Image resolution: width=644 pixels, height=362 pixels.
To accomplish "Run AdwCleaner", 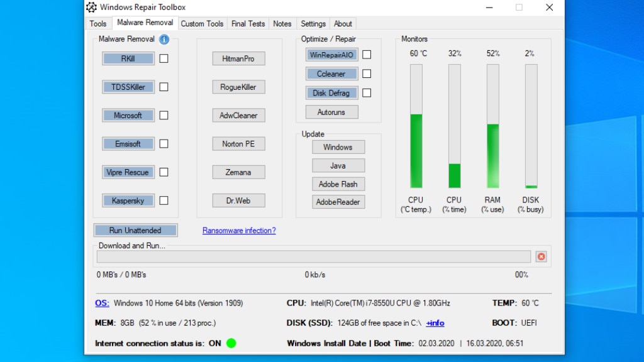I will coord(238,116).
